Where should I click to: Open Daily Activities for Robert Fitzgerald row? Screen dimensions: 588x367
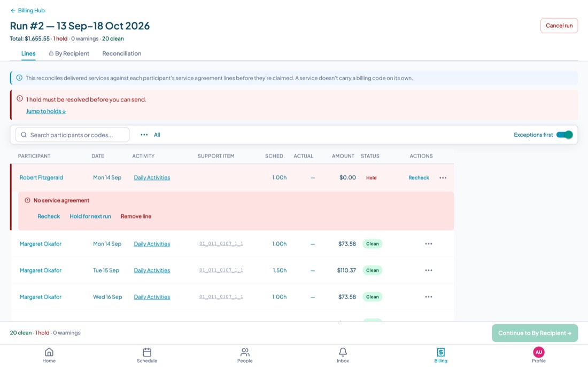pos(152,177)
